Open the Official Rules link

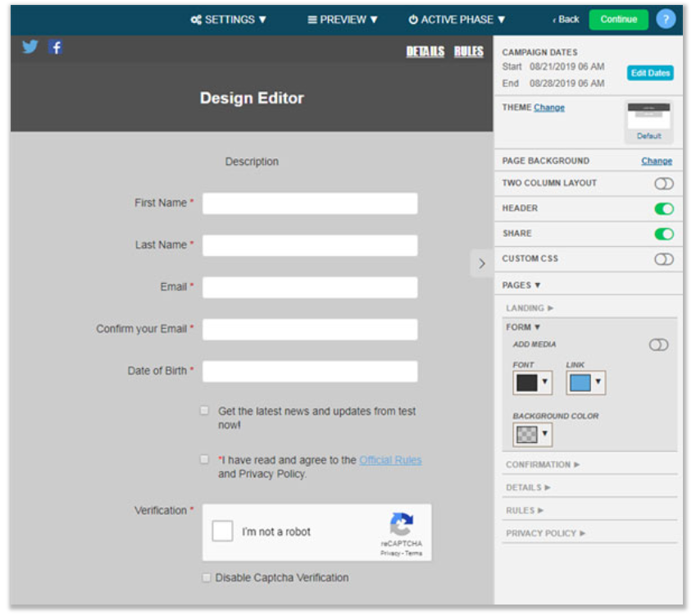tap(390, 460)
